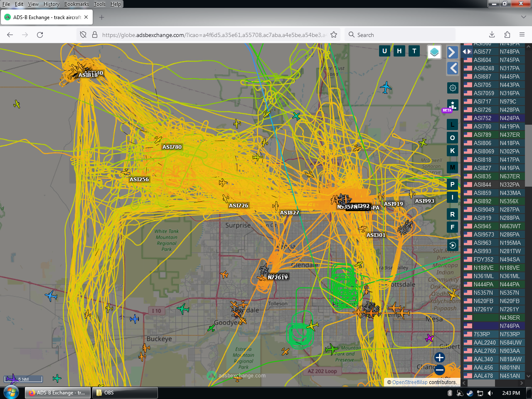Click the browser address bar URL
The image size is (532, 399).
tap(214, 35)
